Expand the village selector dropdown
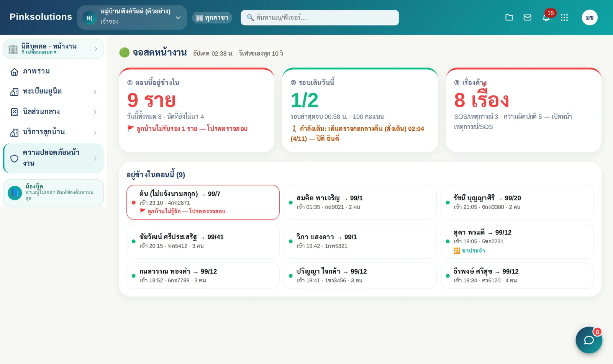Screen dimensions: 613x364 (178, 18)
